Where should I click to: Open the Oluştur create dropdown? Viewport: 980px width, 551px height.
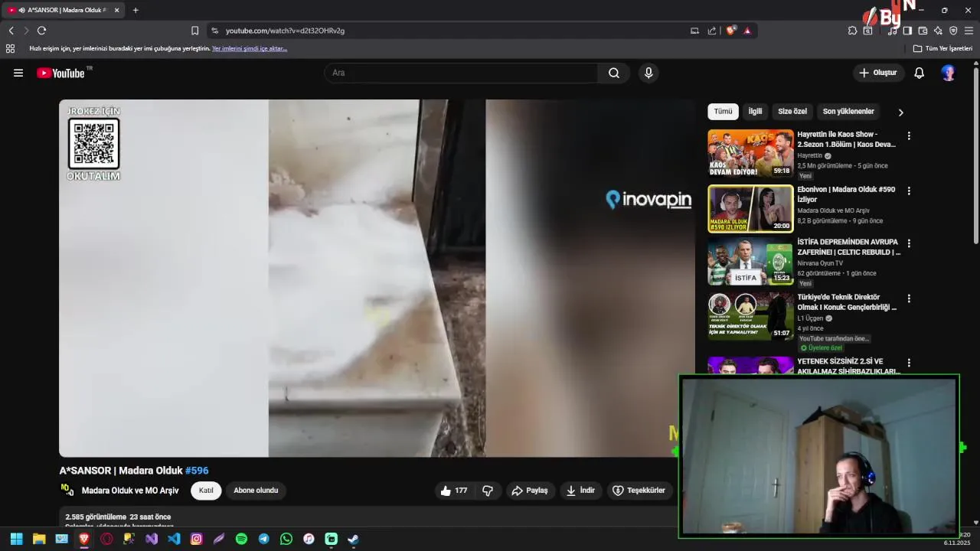[x=878, y=73]
